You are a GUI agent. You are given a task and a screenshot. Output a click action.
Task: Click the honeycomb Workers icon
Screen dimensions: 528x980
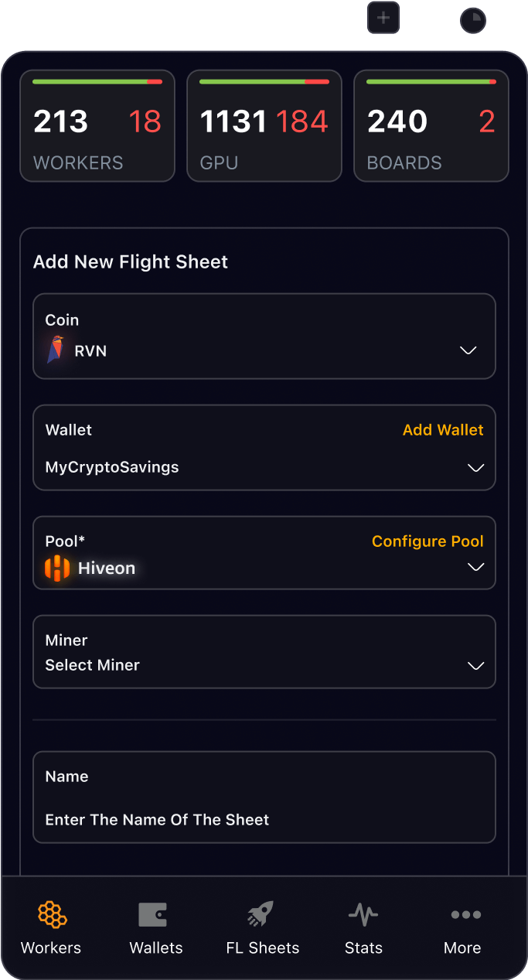point(51,914)
